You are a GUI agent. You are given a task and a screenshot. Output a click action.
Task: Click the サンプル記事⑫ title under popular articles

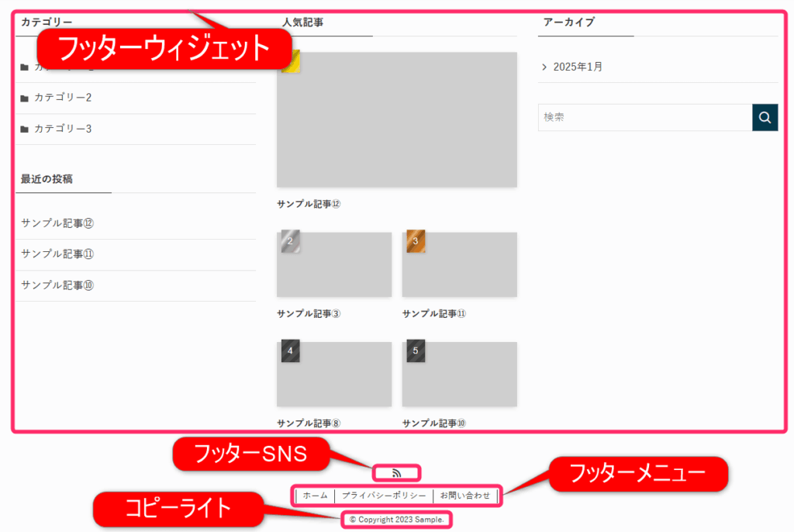[309, 204]
